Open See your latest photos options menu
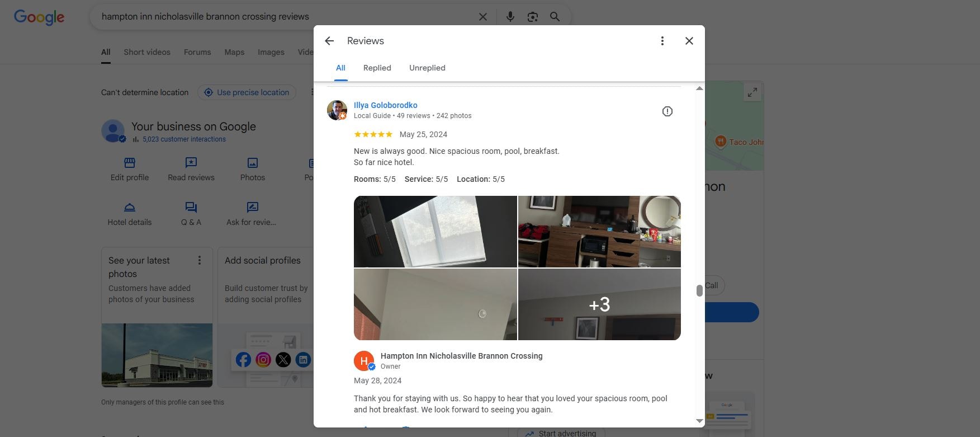The width and height of the screenshot is (980, 437). click(199, 260)
